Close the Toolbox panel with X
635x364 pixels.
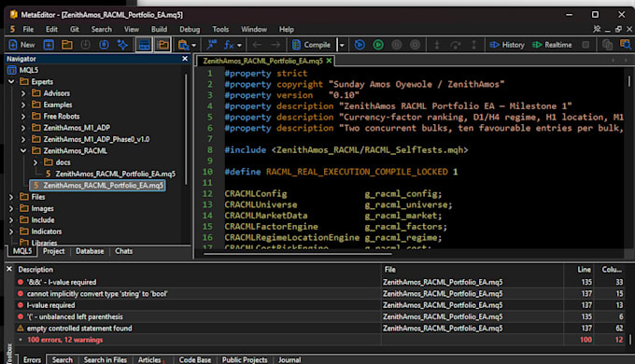pos(9,269)
